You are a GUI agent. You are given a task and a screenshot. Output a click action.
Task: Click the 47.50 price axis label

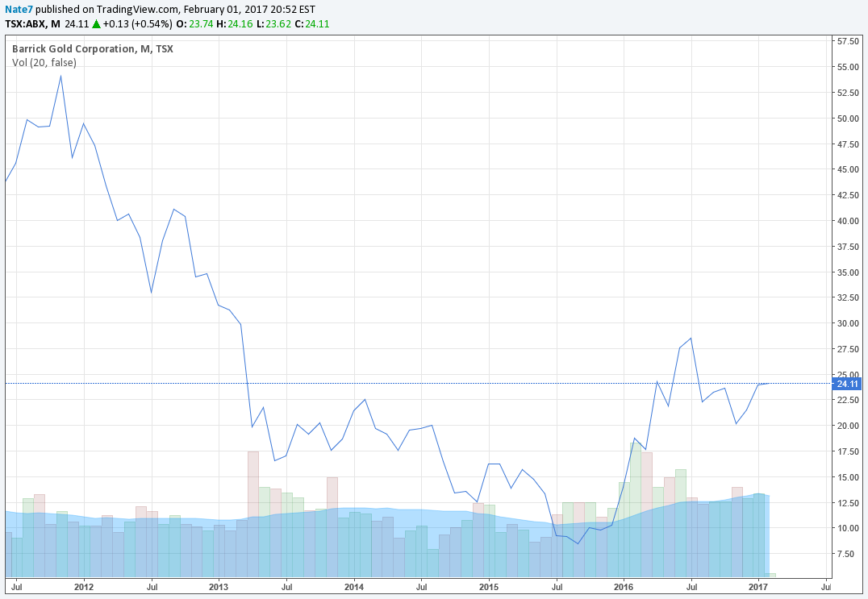click(848, 144)
